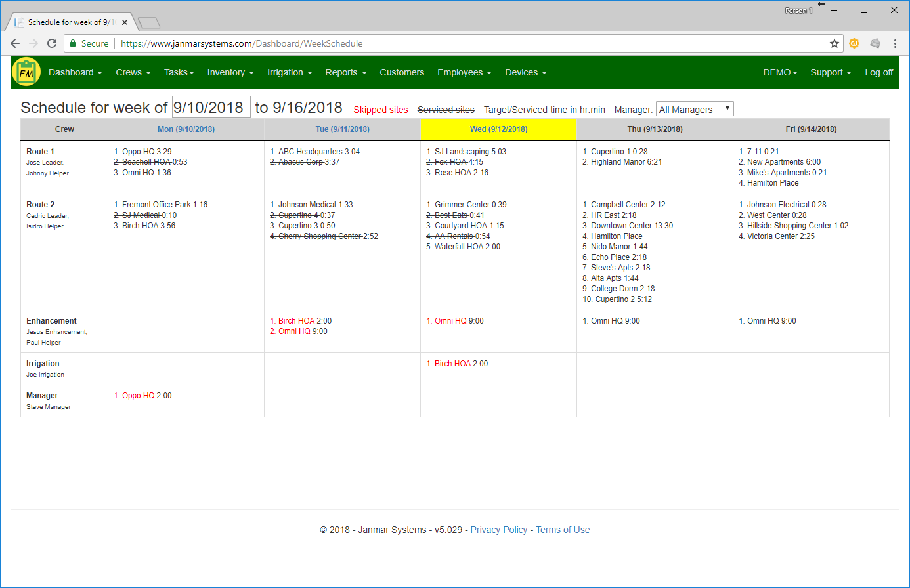The width and height of the screenshot is (910, 588).
Task: Open the Privacy Policy link
Action: click(498, 530)
